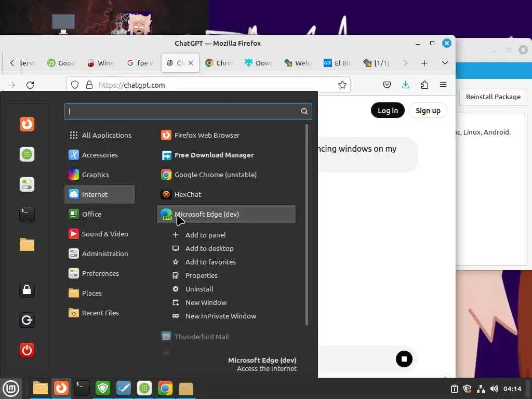Open Firefox downloads panel
This screenshot has width=532, height=399.
405,85
